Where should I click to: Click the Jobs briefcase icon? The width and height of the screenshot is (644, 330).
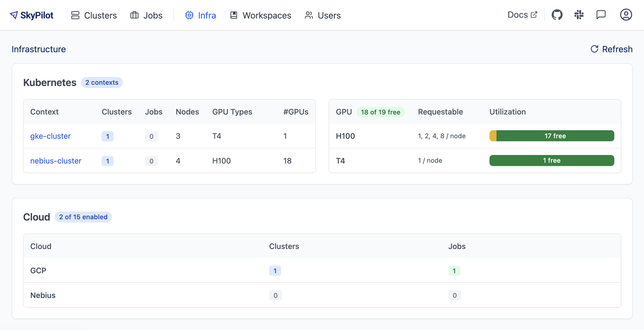point(134,15)
